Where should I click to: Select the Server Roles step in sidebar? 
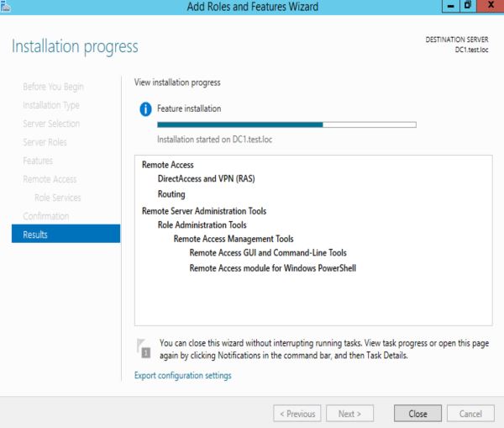click(45, 142)
